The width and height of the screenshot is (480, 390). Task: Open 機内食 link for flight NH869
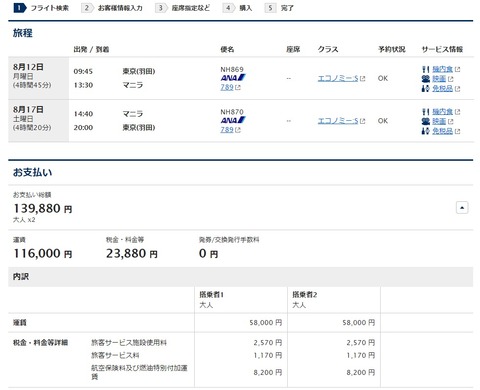pyautogui.click(x=443, y=69)
